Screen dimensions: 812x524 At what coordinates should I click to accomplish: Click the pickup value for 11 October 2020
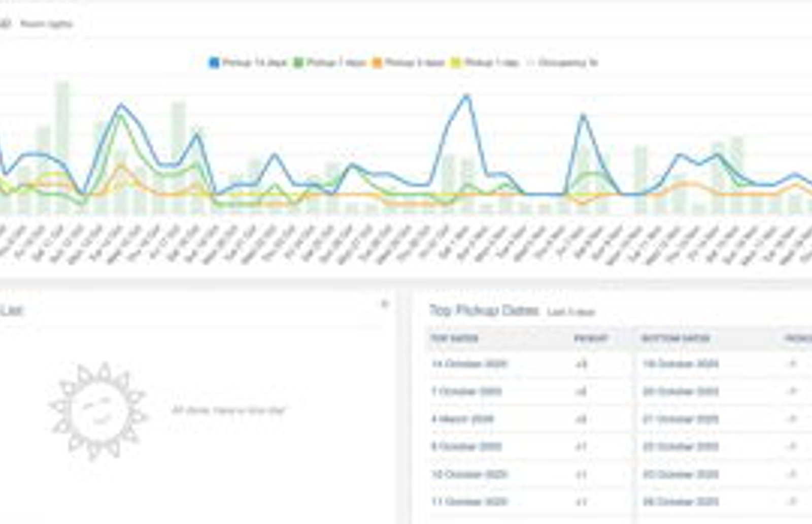[x=582, y=502]
